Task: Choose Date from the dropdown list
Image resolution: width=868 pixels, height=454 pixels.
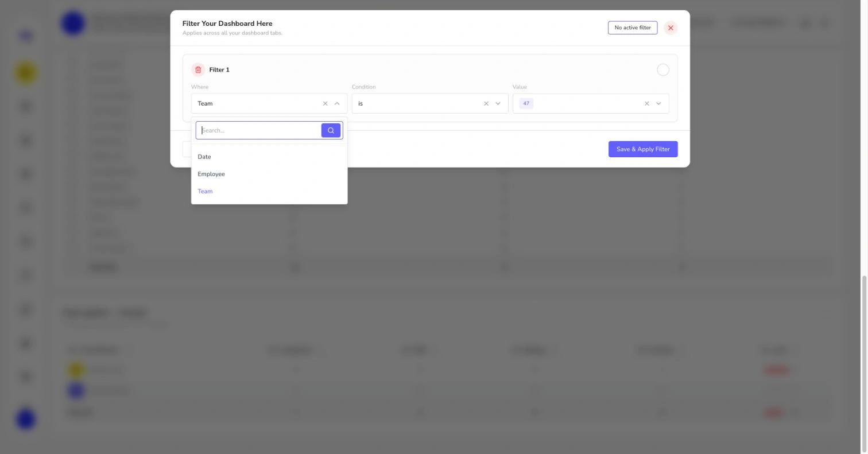Action: point(269,157)
